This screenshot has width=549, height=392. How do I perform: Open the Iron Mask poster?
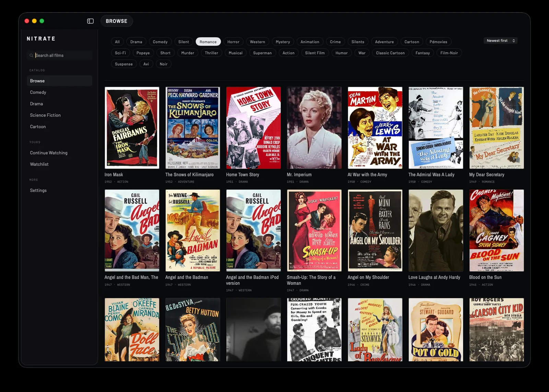(x=132, y=128)
